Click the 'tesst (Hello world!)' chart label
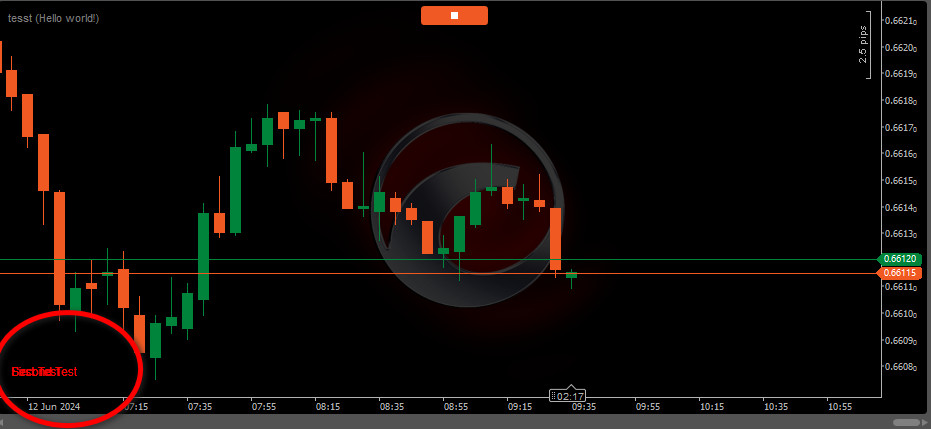Viewport: 931px width, 429px height. coord(53,18)
